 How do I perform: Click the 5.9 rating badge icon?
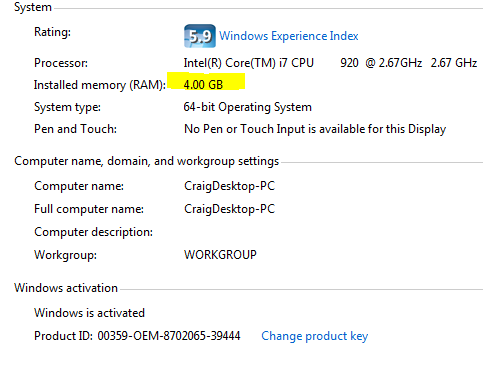[200, 36]
